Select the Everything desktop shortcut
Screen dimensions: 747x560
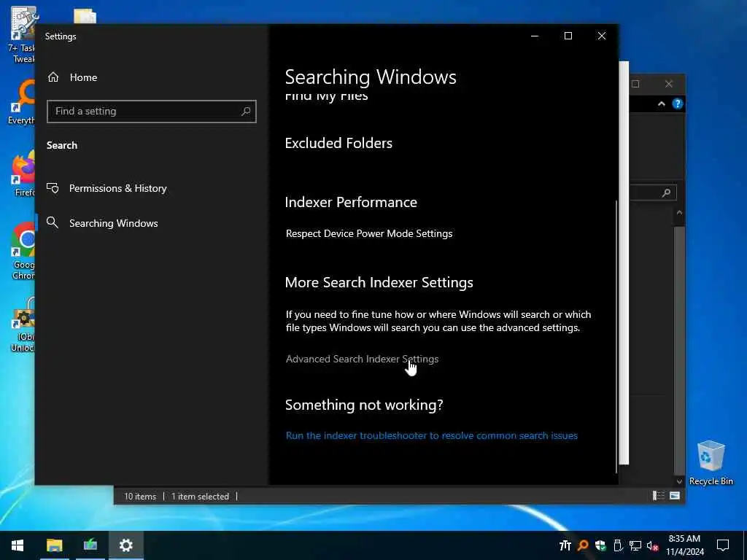point(22,102)
